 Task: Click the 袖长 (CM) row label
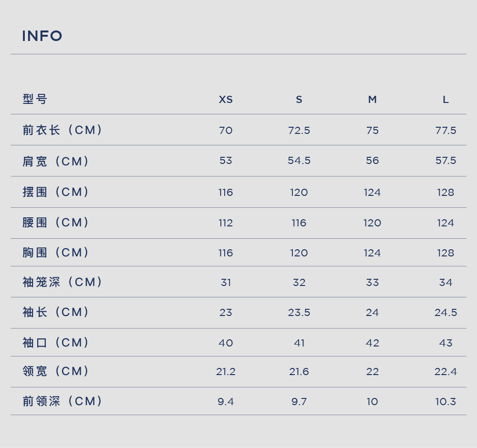(x=56, y=312)
